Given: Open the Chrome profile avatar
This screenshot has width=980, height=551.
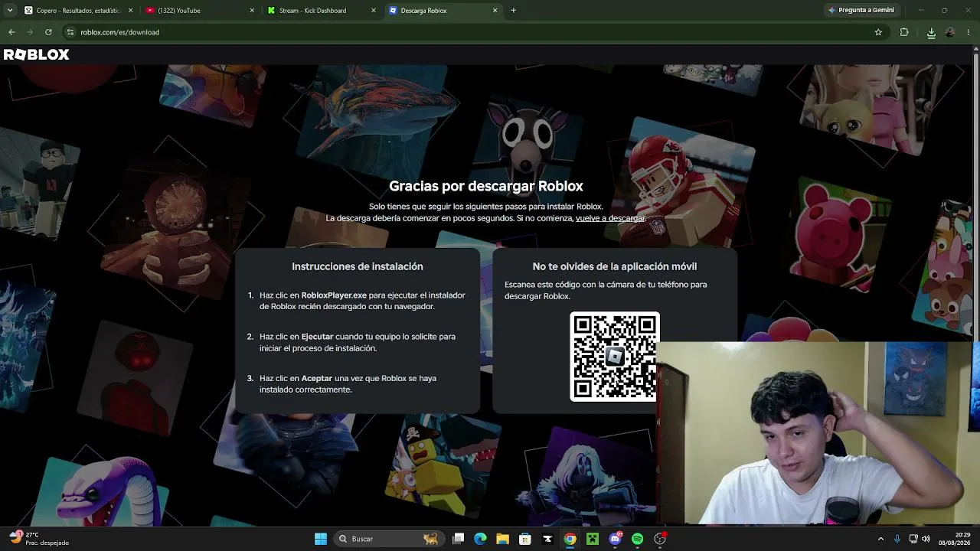Looking at the screenshot, I should pyautogui.click(x=950, y=32).
